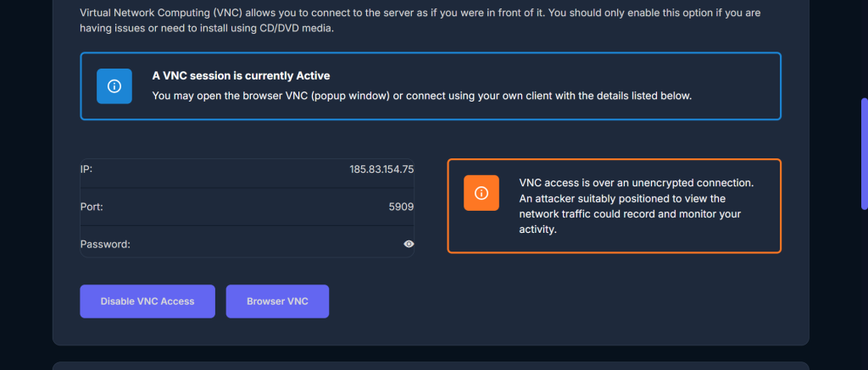Click the "A VNC session is currently Active" heading
Viewport: 868px width, 370px height.
click(241, 75)
